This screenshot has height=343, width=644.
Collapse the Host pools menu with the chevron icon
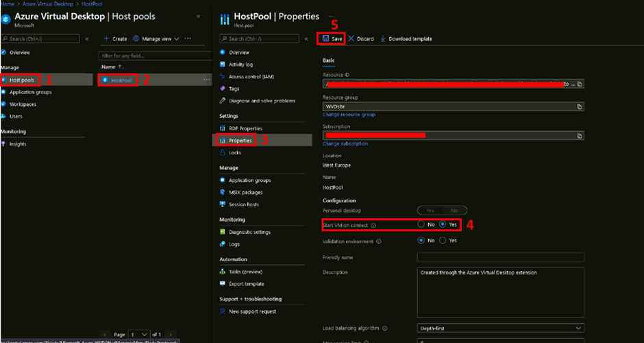point(86,39)
